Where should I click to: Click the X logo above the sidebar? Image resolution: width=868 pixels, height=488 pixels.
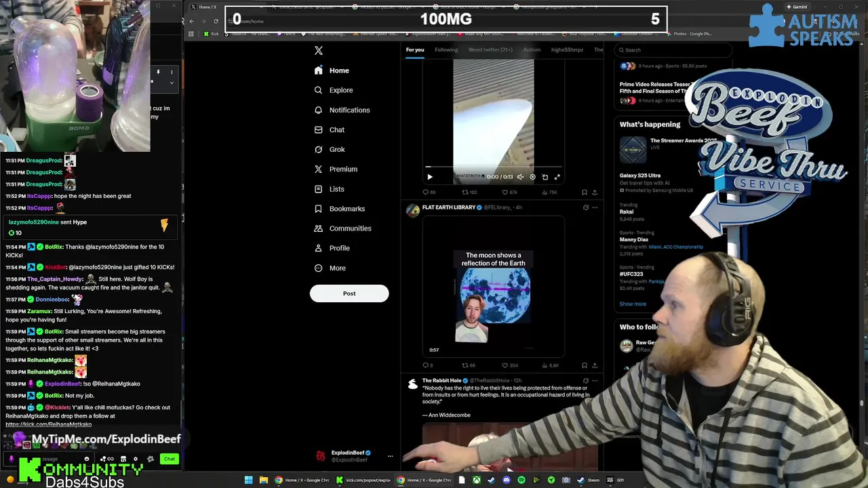click(319, 50)
